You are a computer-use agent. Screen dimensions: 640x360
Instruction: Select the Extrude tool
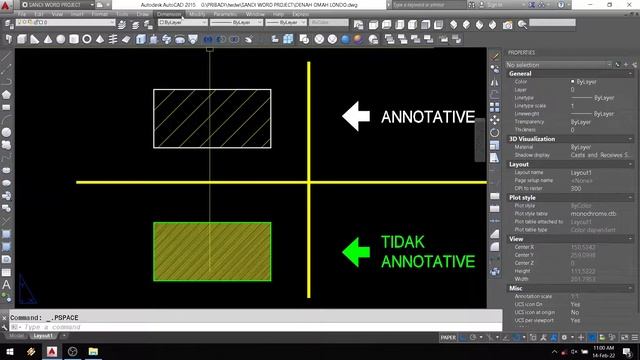tap(141, 39)
